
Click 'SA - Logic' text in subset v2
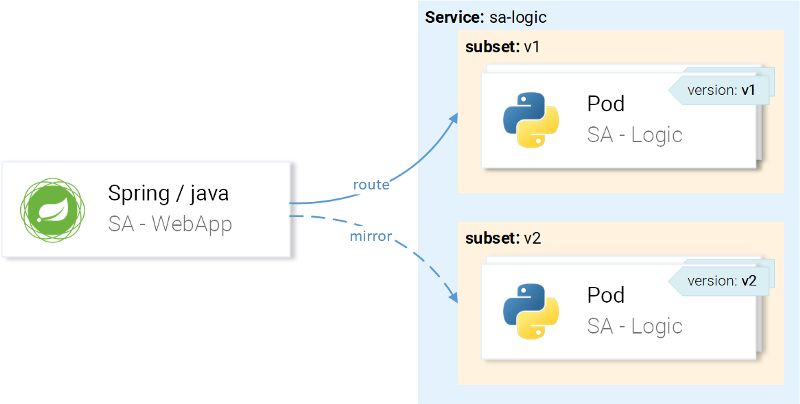click(x=635, y=326)
